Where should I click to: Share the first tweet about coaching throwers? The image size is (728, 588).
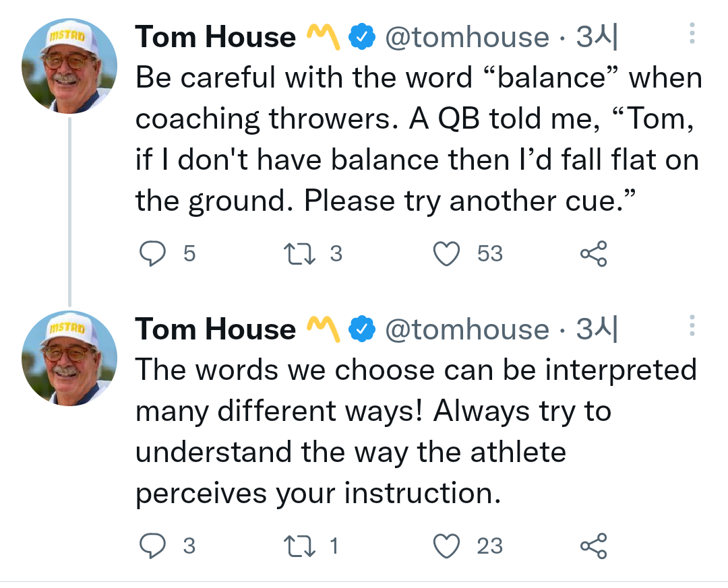tap(593, 253)
